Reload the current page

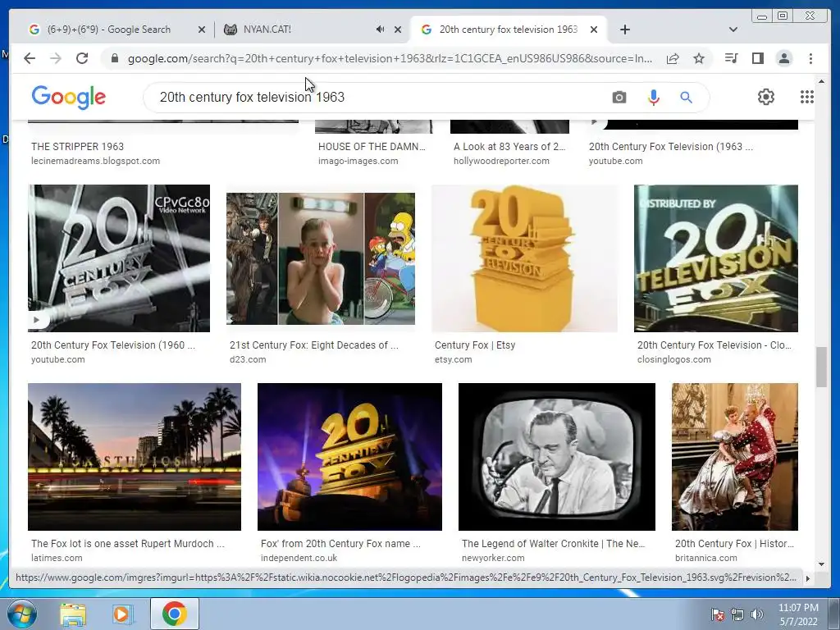point(82,58)
